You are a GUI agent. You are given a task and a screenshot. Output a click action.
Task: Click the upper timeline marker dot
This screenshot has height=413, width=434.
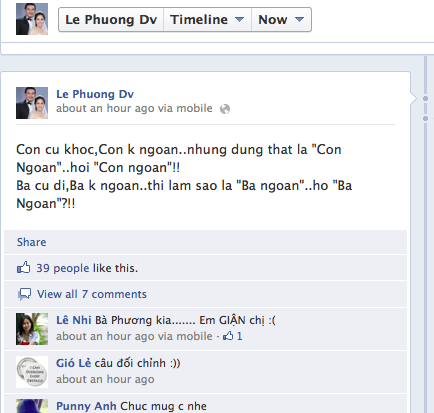point(425,98)
